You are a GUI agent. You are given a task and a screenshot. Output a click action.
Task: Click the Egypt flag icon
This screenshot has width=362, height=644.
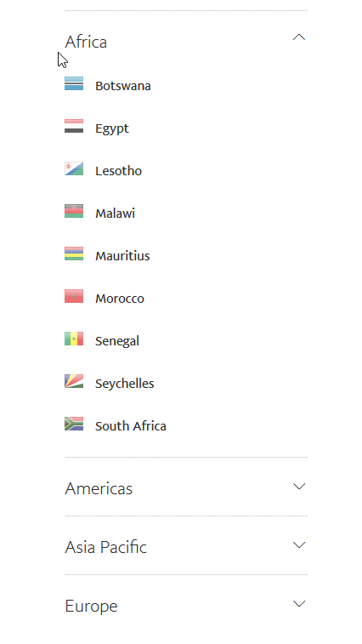tap(74, 126)
